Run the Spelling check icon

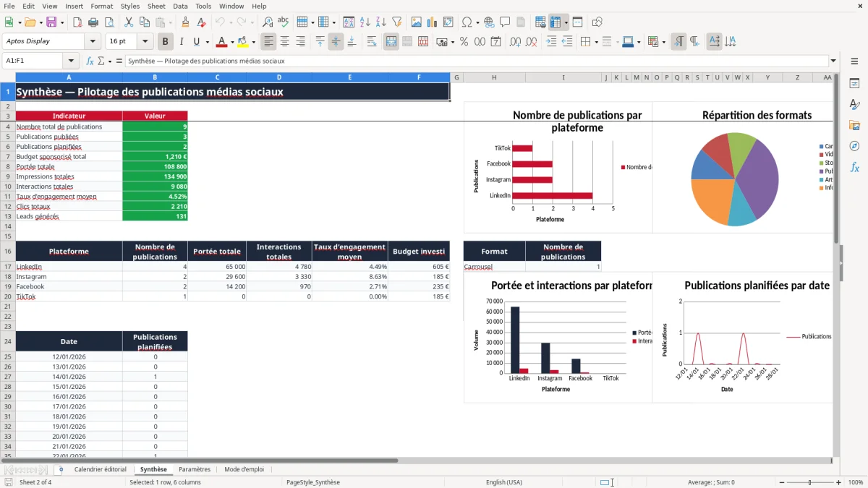pos(284,22)
